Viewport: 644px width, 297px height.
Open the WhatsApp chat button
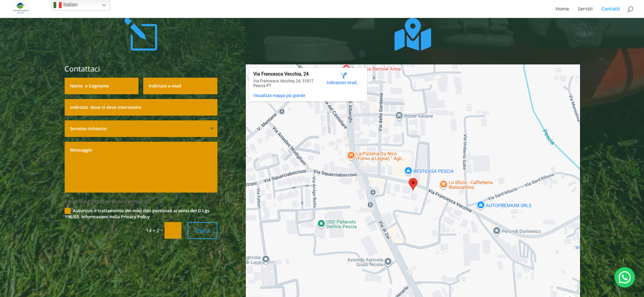(x=624, y=277)
